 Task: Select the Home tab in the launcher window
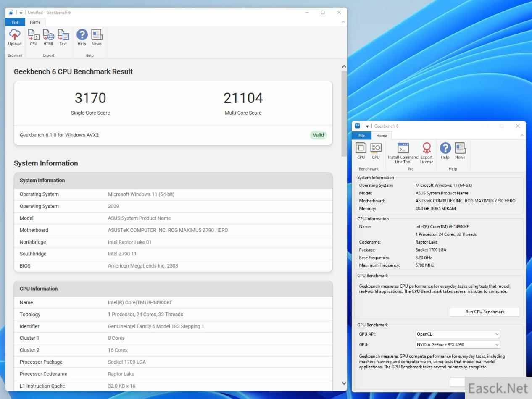tap(382, 136)
